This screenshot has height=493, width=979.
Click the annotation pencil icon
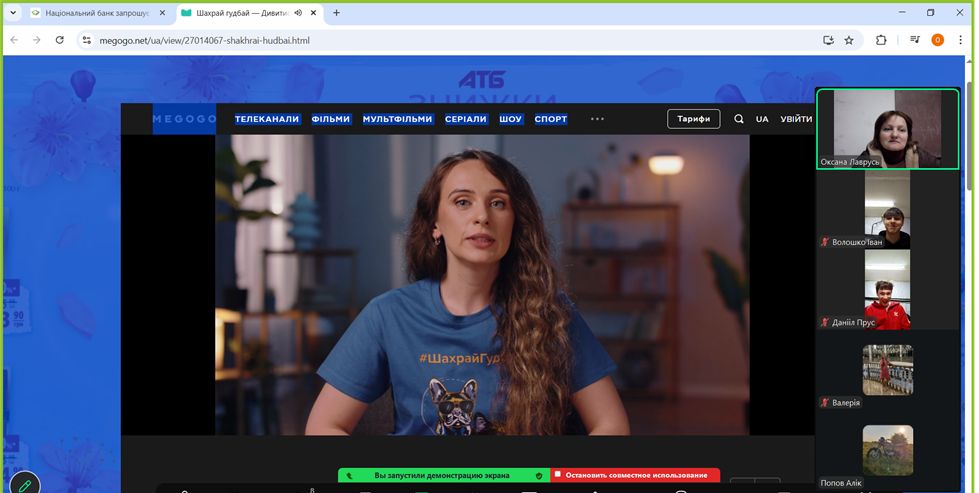(24, 484)
